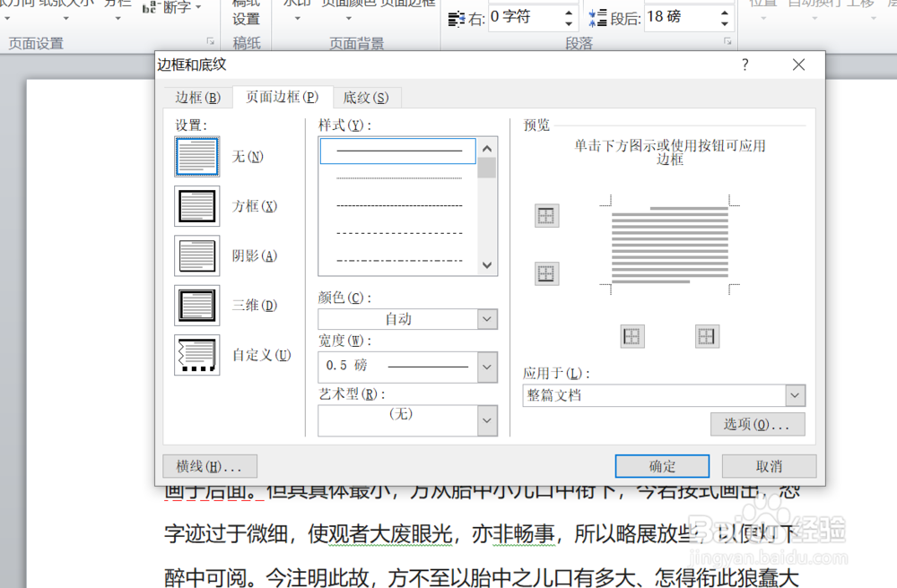Image resolution: width=897 pixels, height=588 pixels.
Task: Select the fine dotted line style, second in list
Action: tap(398, 178)
